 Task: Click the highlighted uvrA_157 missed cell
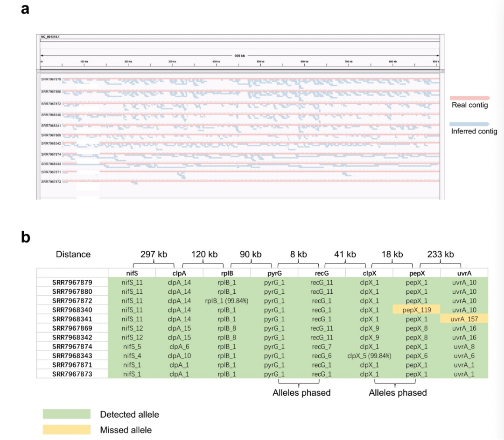tap(464, 319)
